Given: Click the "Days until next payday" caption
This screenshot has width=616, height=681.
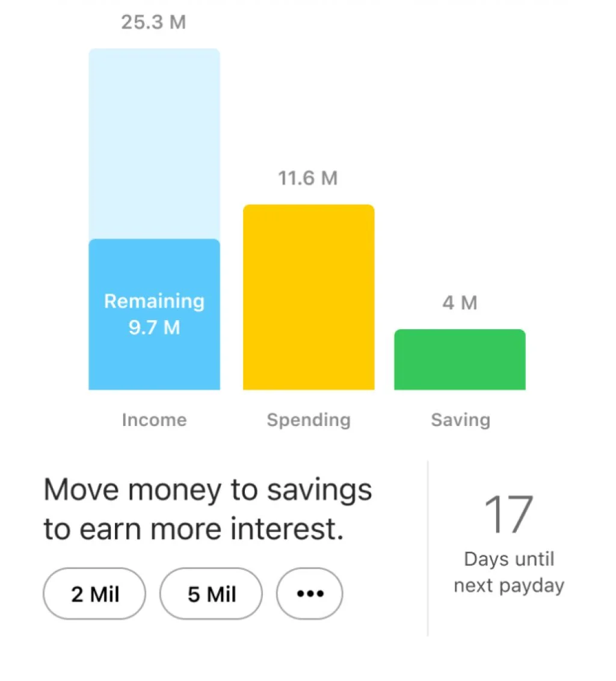Looking at the screenshot, I should click(x=509, y=572).
